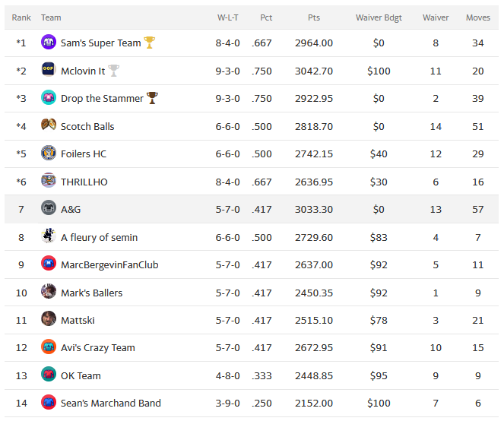Open the Mark's Ballers team link
504x421 pixels.
click(91, 293)
